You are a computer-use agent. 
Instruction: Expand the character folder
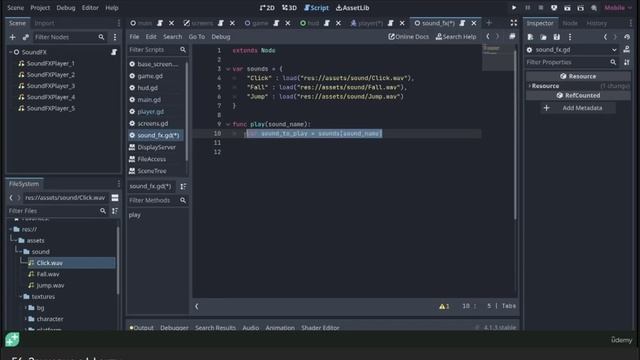point(26,319)
